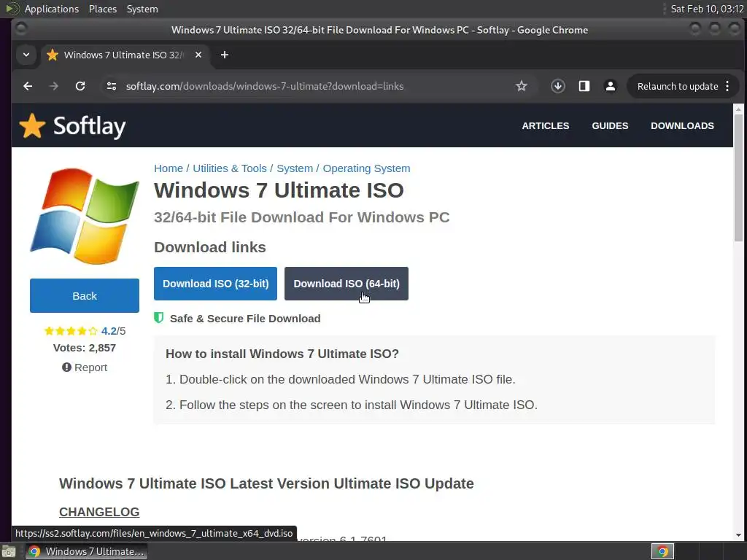Close the Windows 7 Ultimate ISO tab
Screen dimensions: 747x560
tap(198, 55)
